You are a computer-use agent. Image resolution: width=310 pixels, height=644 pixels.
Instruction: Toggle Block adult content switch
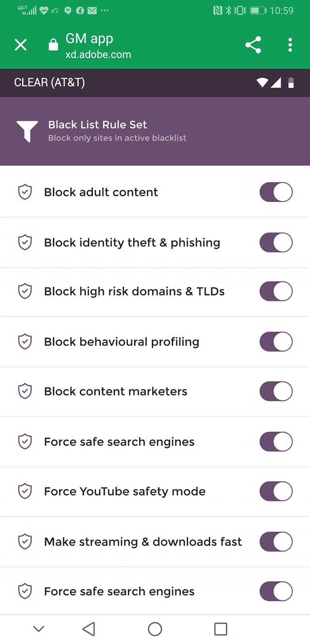click(276, 192)
